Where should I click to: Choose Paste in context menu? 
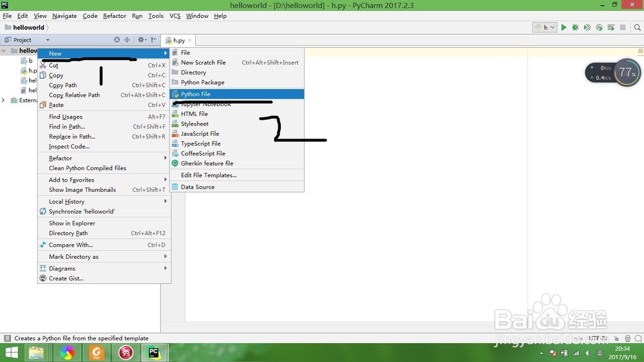[x=104, y=105]
